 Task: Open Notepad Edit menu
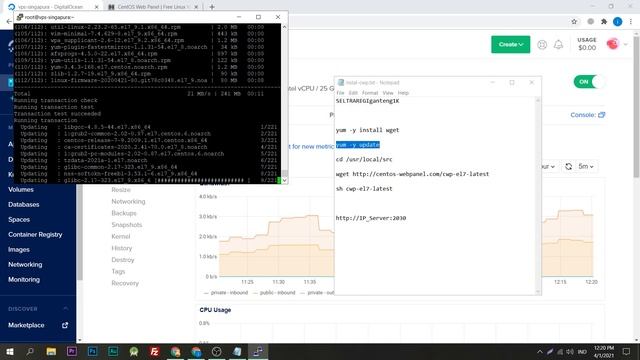353,93
